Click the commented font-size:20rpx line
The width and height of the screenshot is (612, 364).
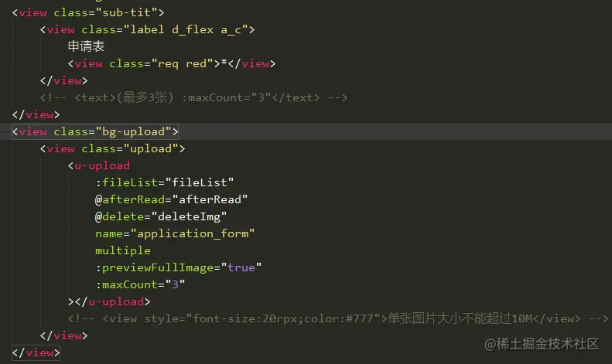[338, 319]
